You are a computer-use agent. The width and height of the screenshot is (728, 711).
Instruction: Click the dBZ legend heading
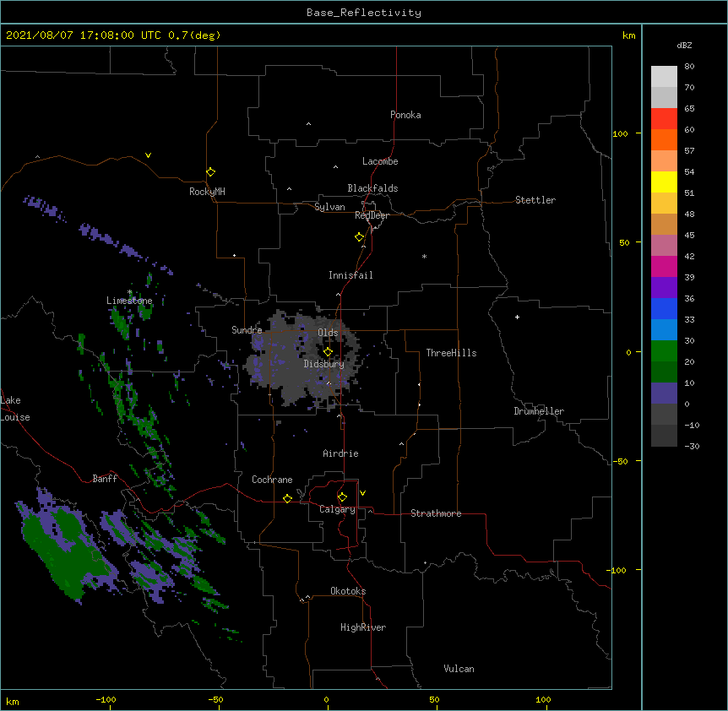point(684,46)
